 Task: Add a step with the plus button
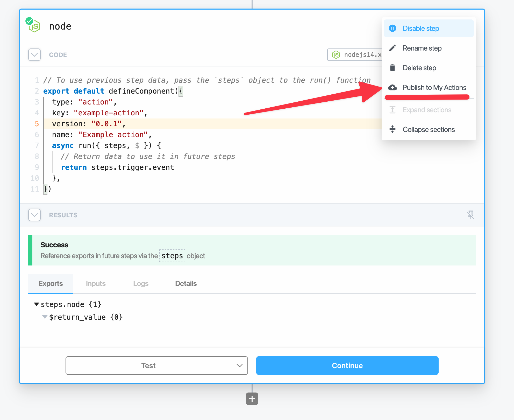(x=252, y=398)
